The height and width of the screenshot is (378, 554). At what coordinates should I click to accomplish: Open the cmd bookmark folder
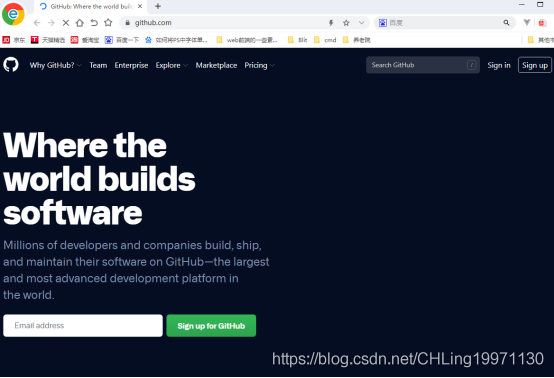tap(325, 40)
